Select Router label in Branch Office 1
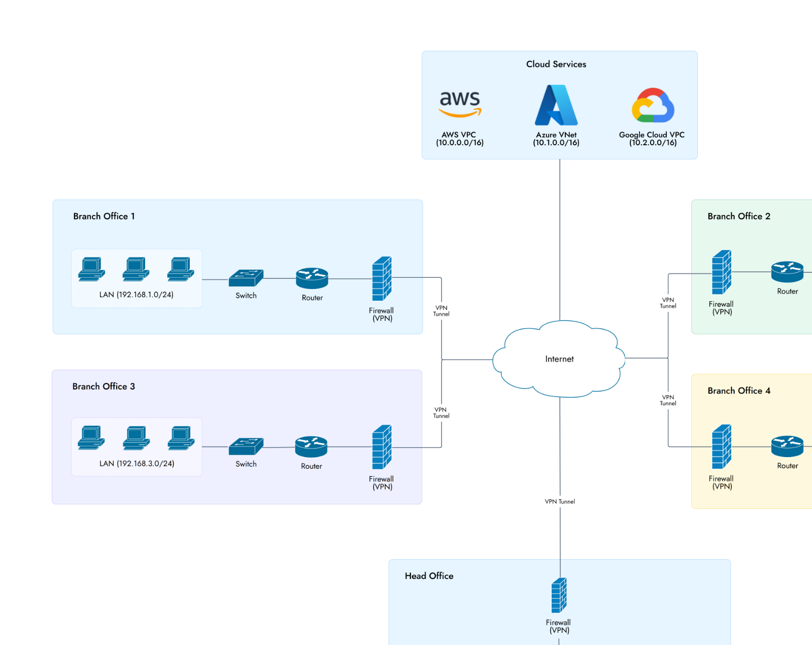812x645 pixels. [312, 298]
